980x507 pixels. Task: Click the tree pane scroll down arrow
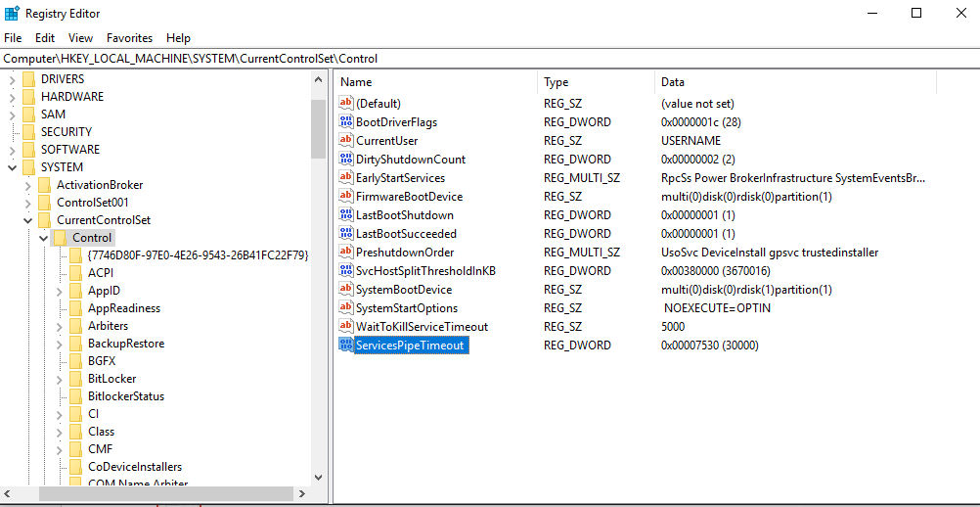click(318, 477)
